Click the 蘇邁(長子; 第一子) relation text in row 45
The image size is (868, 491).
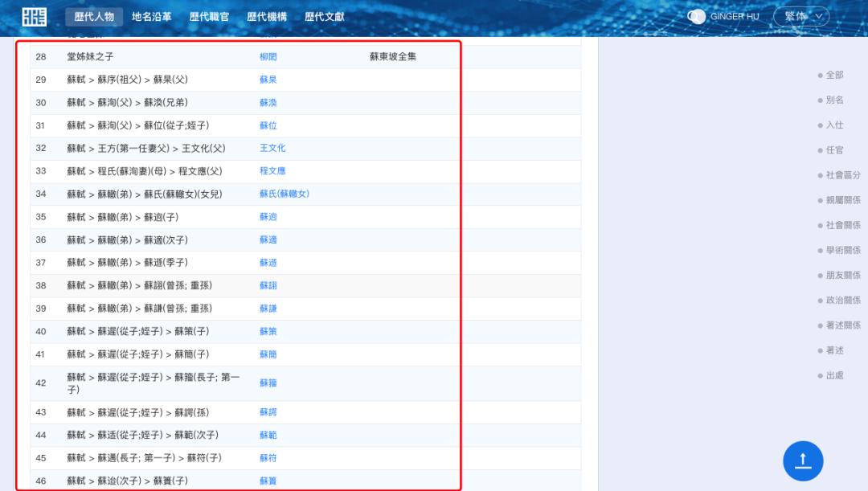(x=136, y=458)
